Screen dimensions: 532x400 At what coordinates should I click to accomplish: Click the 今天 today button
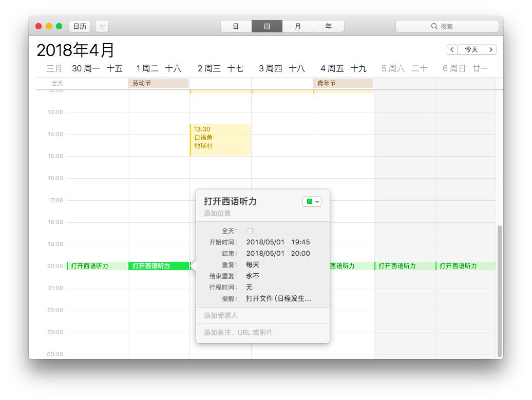click(471, 49)
